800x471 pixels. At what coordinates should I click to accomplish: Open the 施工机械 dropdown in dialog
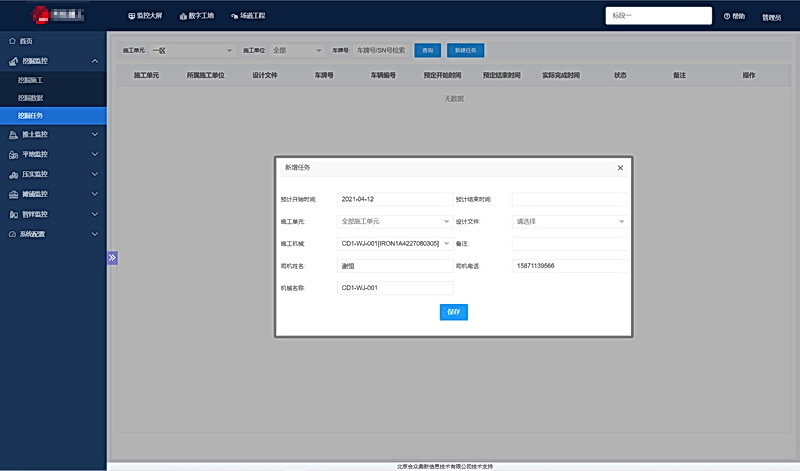pyautogui.click(x=395, y=243)
